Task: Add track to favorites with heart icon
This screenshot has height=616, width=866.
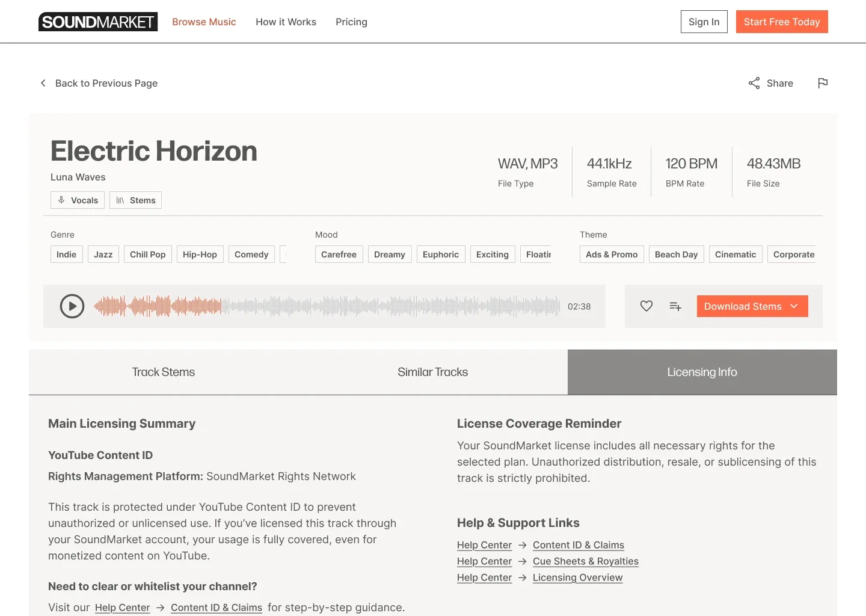Action: coord(646,306)
